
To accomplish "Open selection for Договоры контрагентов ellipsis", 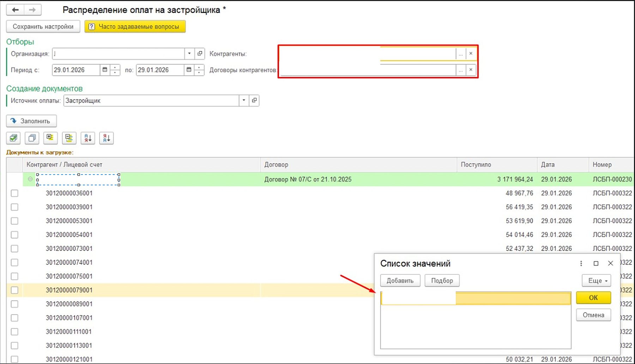I will click(x=461, y=70).
